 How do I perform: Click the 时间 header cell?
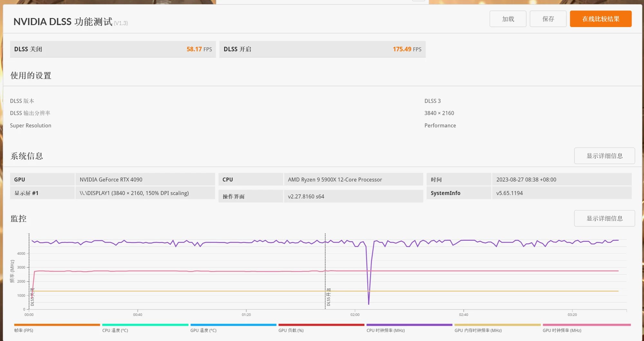459,180
